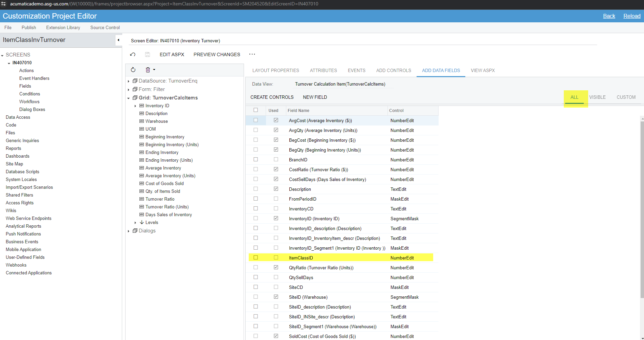Click the CREATE CONTROLS button
The image size is (644, 340).
coord(272,97)
